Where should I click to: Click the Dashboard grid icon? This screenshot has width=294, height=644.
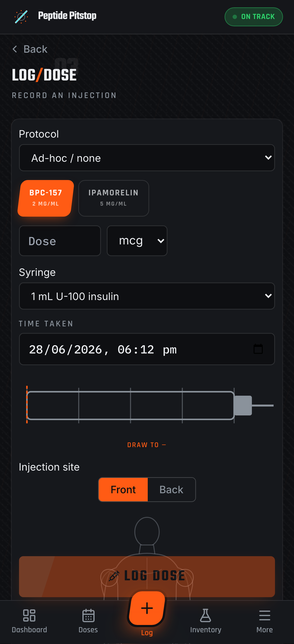coord(29,615)
